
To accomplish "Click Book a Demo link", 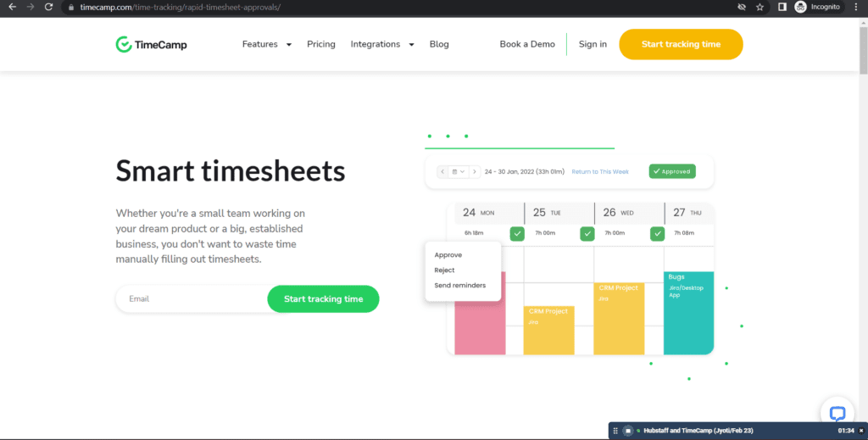I will (x=527, y=44).
